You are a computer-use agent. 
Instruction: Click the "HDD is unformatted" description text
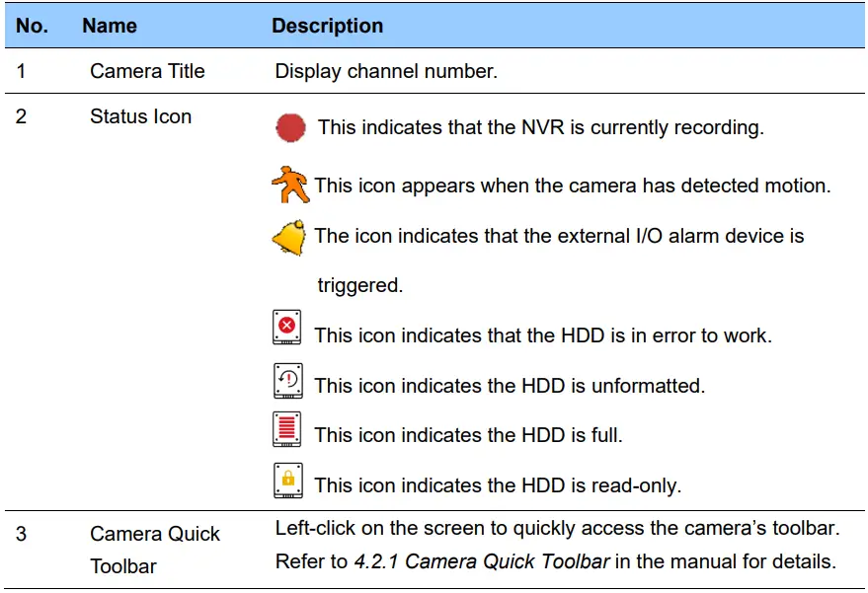510,386
